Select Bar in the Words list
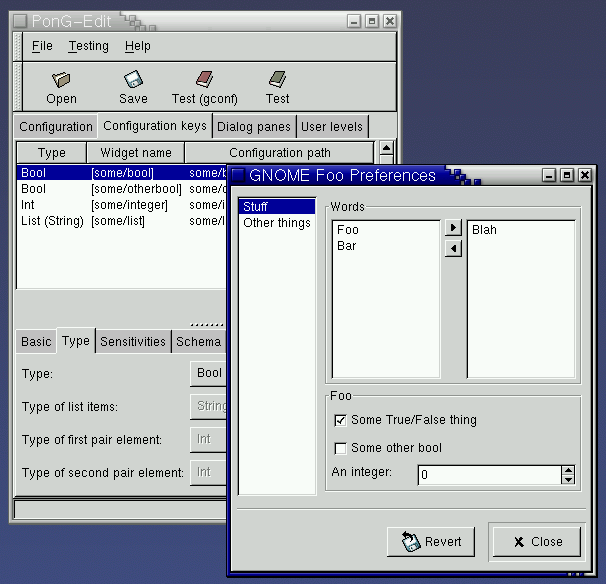Image resolution: width=606 pixels, height=584 pixels. 386,246
